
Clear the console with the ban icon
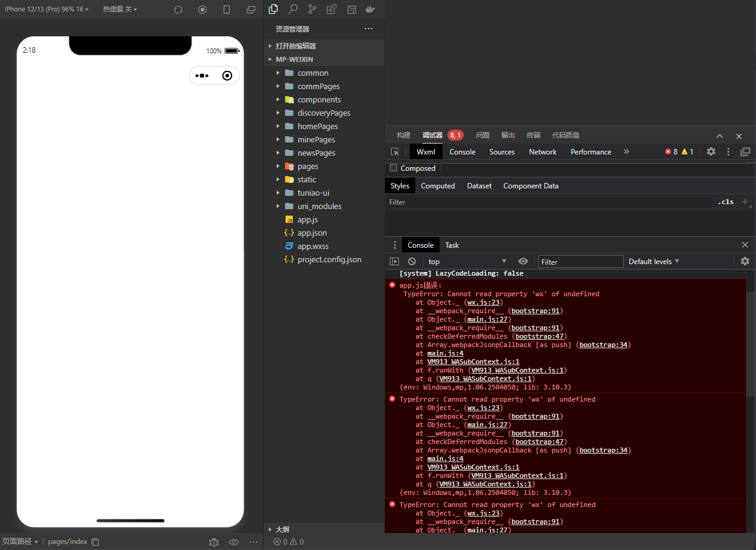[412, 261]
